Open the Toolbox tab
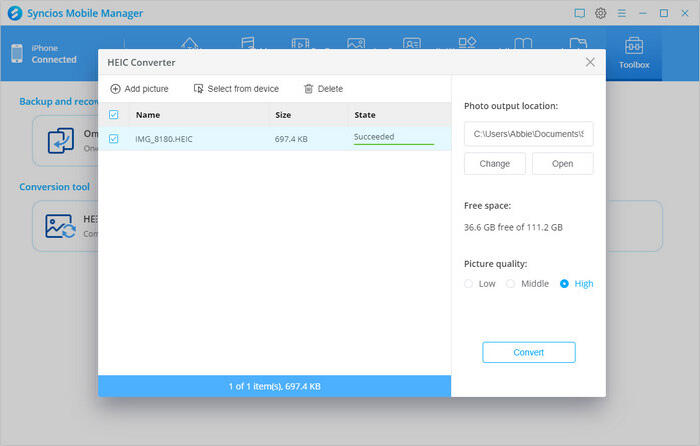This screenshot has height=446, width=700. pos(633,53)
